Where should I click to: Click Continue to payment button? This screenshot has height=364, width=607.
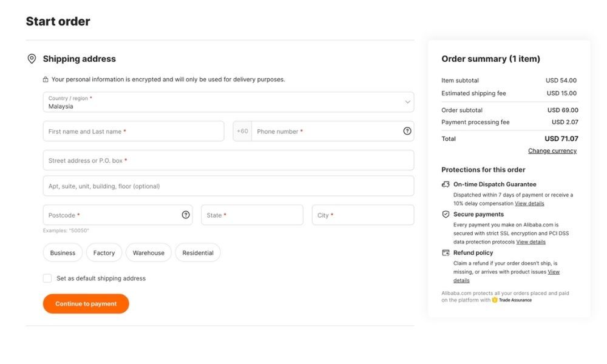[86, 304]
